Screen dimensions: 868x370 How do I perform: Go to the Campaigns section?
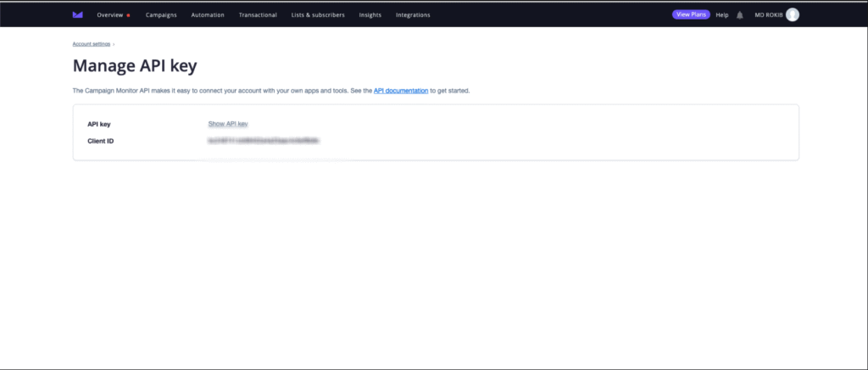coord(161,14)
